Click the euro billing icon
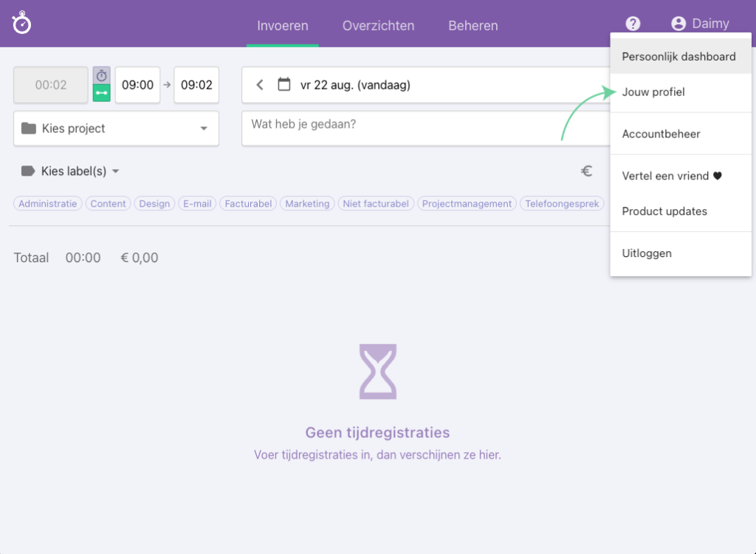756x554 pixels. coord(587,171)
